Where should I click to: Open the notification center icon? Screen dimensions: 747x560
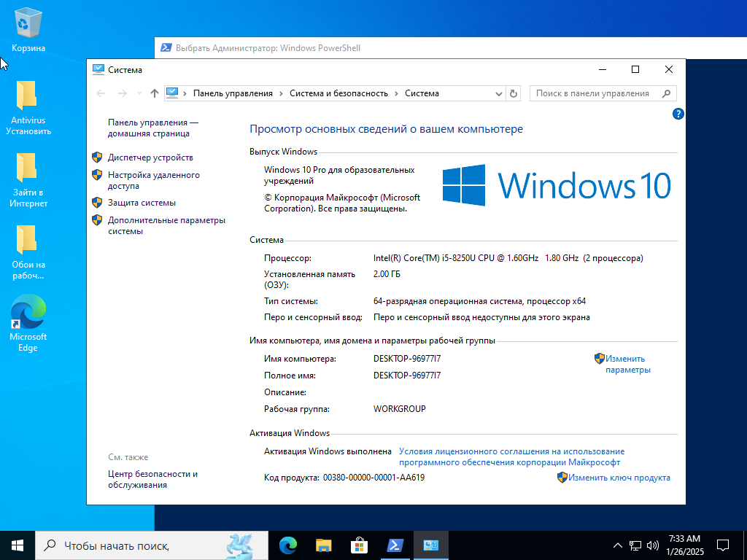tap(723, 545)
